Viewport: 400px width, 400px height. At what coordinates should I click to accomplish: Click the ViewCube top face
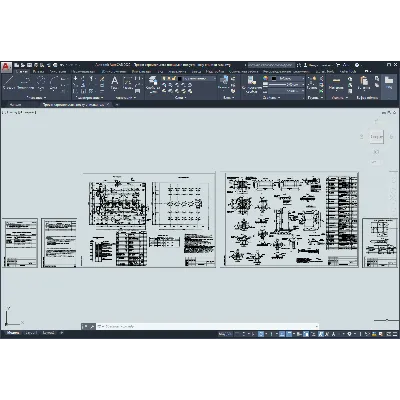[x=376, y=137]
